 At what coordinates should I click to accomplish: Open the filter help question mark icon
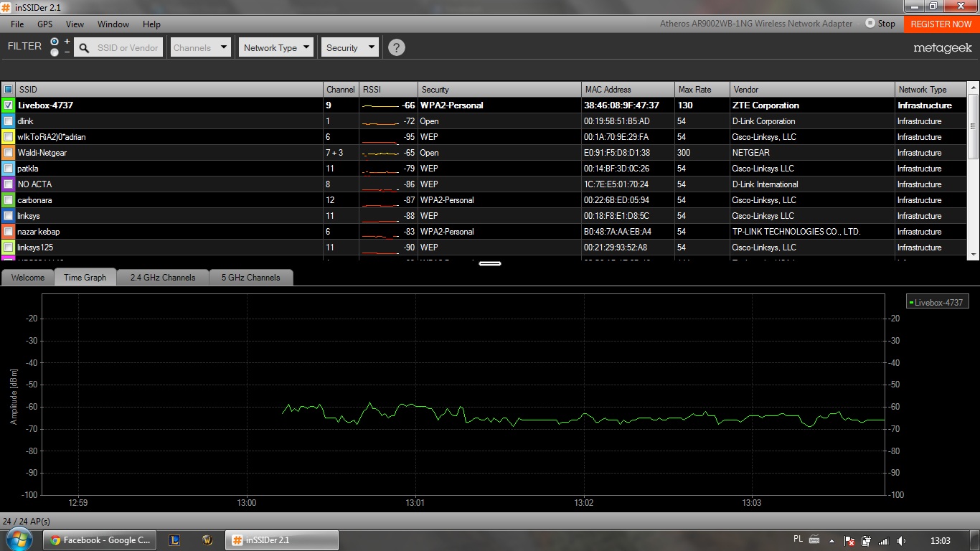396,47
